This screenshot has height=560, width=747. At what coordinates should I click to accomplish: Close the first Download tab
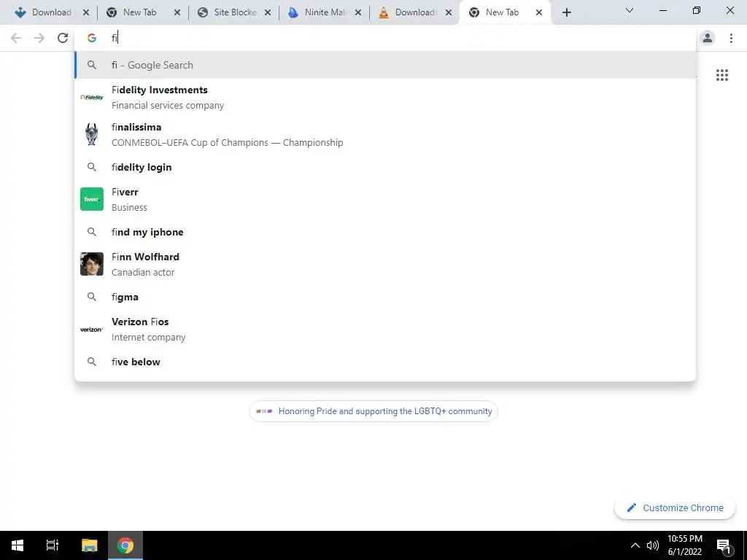pos(86,13)
